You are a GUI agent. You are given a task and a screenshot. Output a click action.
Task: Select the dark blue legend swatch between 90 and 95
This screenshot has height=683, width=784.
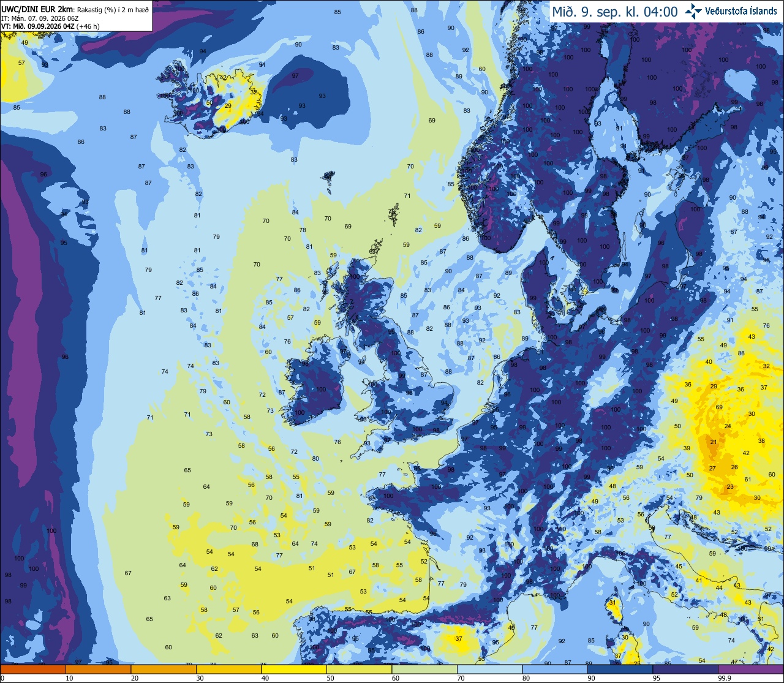(x=620, y=670)
